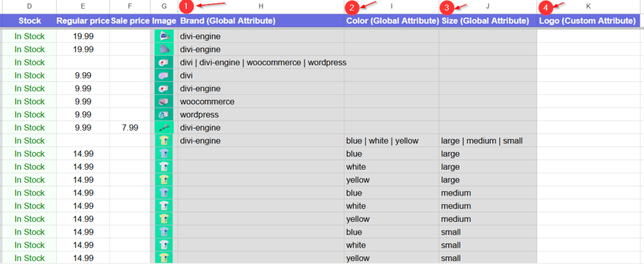Select 'yellow' color cell in small row
Screen dimensions: 644x264
(x=391, y=258)
